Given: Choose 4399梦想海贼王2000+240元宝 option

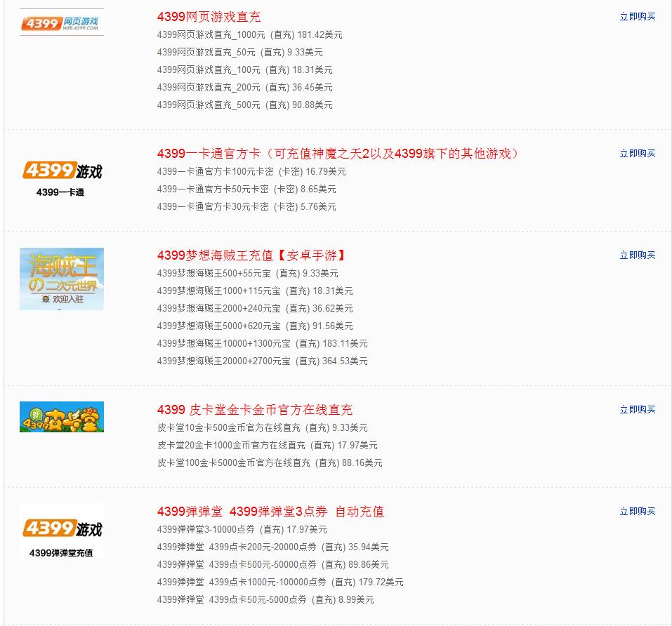Looking at the screenshot, I should [255, 308].
